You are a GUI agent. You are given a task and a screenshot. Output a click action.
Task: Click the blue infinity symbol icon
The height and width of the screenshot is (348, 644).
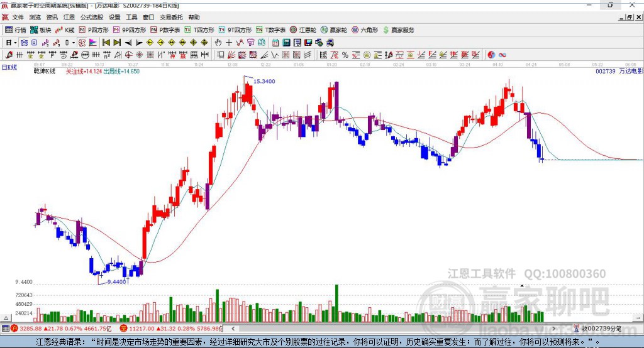tap(502, 55)
